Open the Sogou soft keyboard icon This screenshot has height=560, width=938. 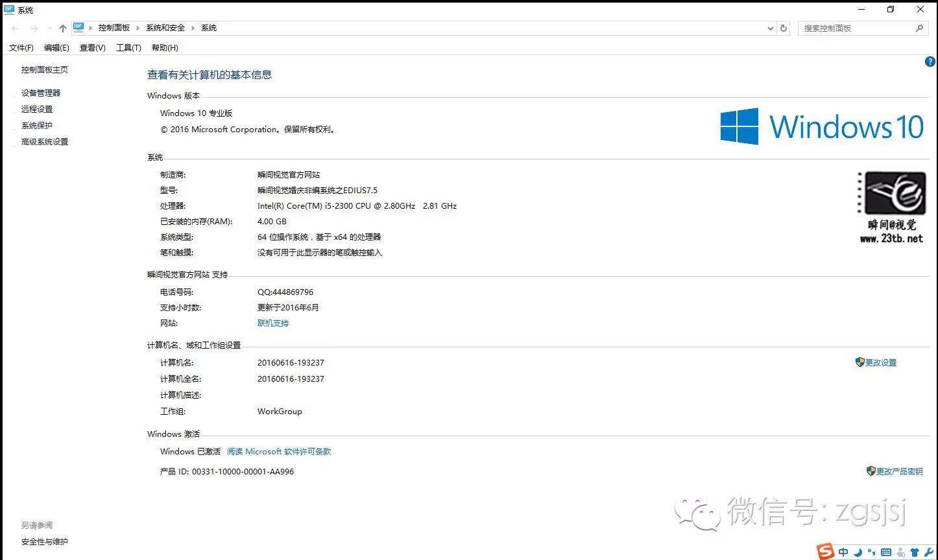886,552
